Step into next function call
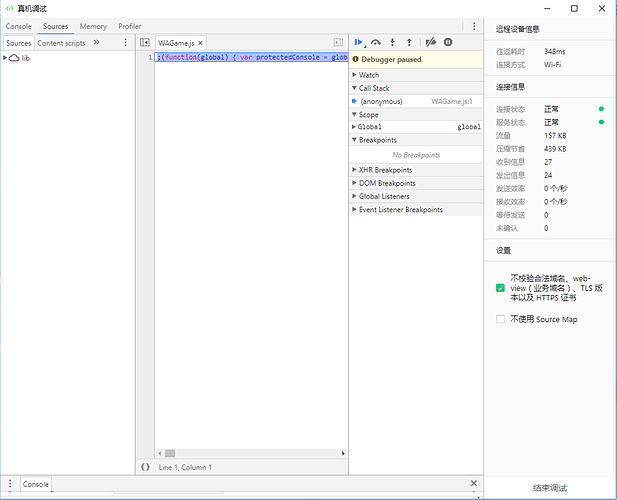The height and width of the screenshot is (500, 617). (x=392, y=42)
